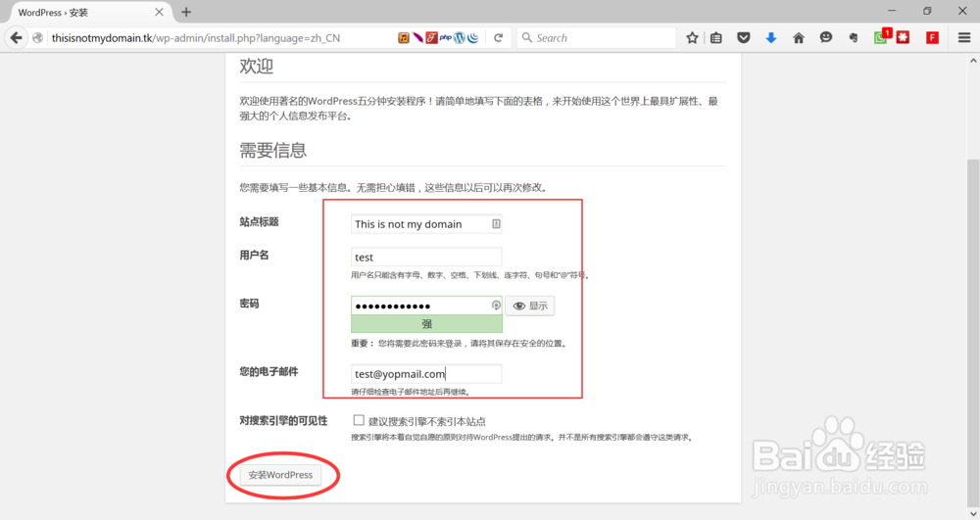
Task: Click the smiley chat face toolbar icon
Action: [x=825, y=37]
